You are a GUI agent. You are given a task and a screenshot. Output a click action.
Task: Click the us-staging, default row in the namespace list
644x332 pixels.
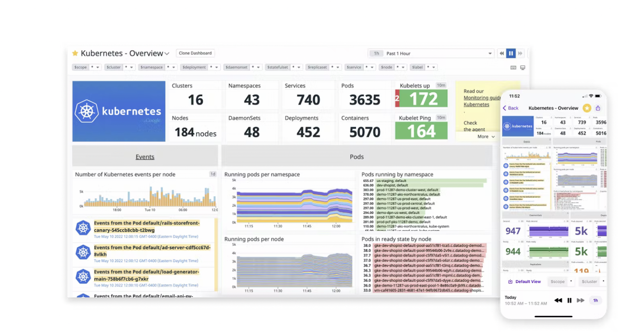tap(425, 181)
